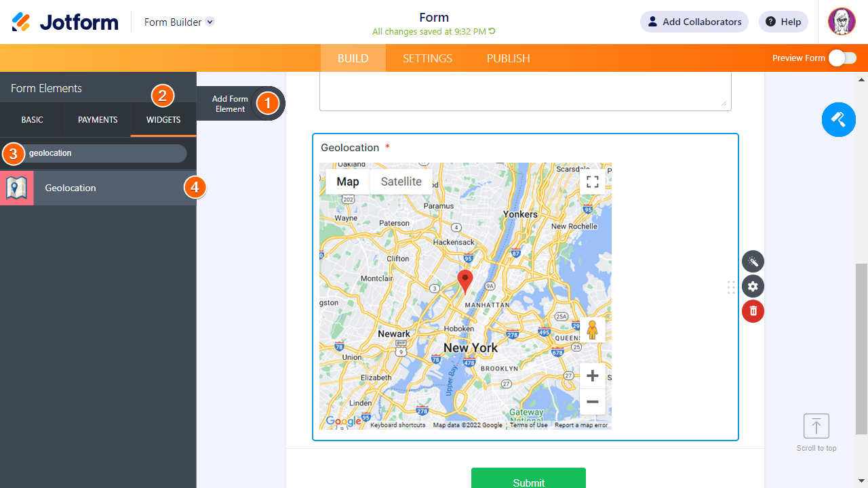Image resolution: width=868 pixels, height=488 pixels.
Task: Click Report a map error link
Action: pos(581,425)
